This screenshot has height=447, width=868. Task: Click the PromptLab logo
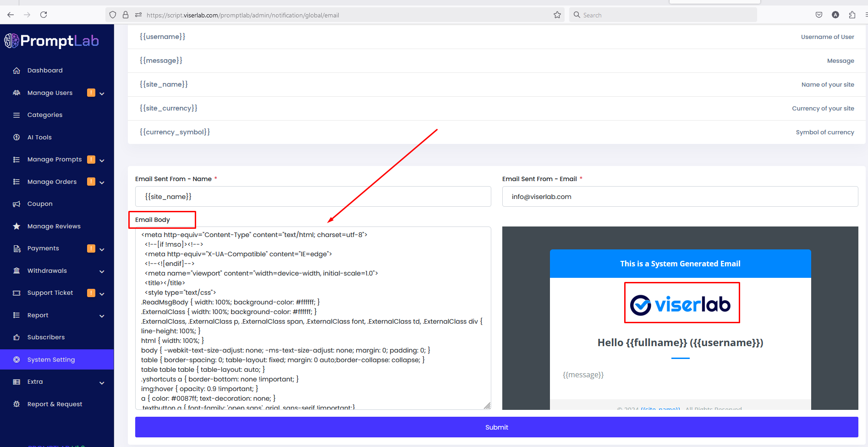tap(52, 41)
